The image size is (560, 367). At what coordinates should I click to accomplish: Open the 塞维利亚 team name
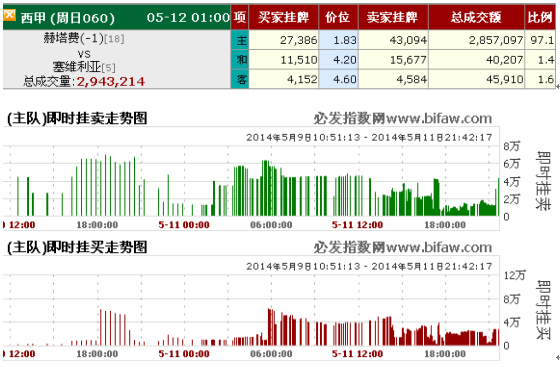click(77, 66)
